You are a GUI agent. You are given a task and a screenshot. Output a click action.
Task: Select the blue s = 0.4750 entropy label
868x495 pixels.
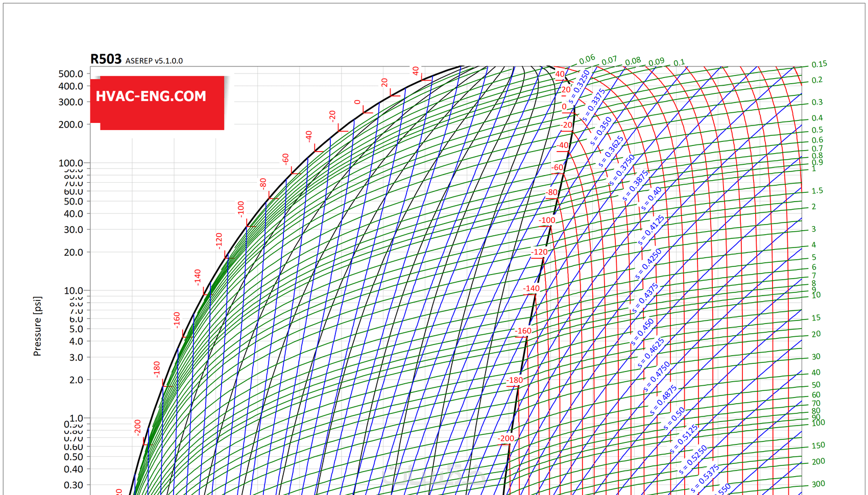[657, 377]
